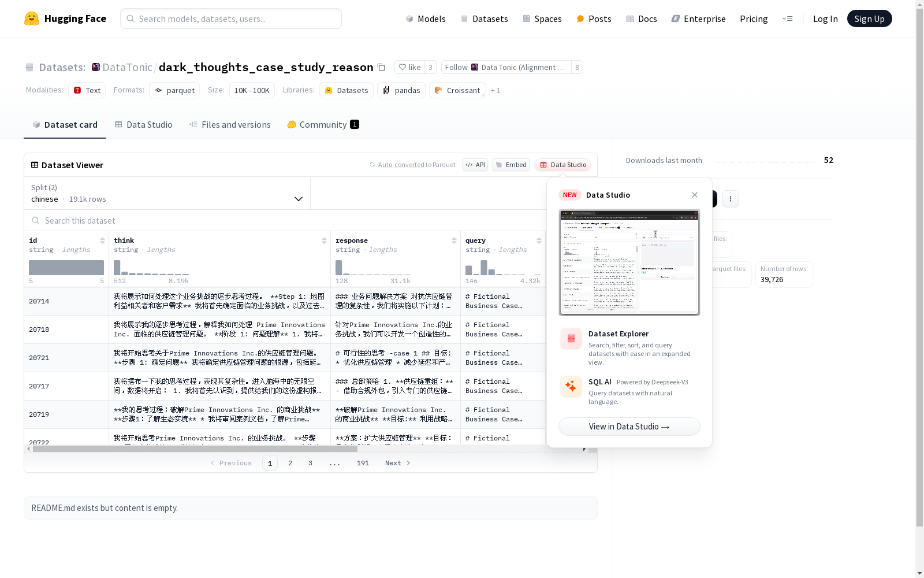Click the Next page button

(x=398, y=463)
